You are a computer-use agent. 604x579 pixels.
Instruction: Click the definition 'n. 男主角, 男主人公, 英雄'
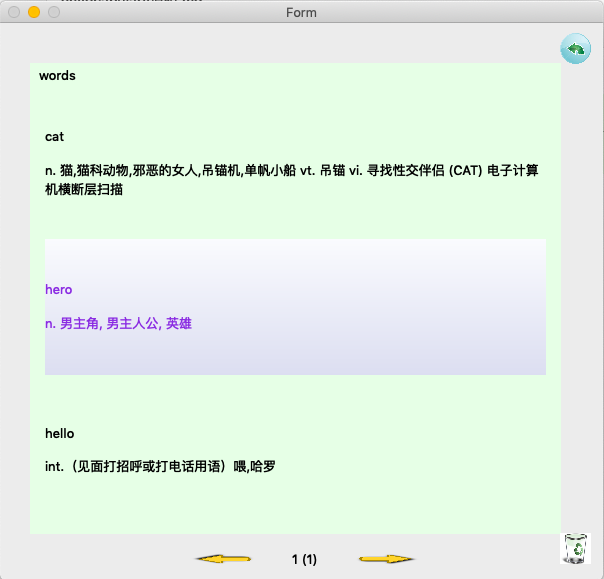118,323
